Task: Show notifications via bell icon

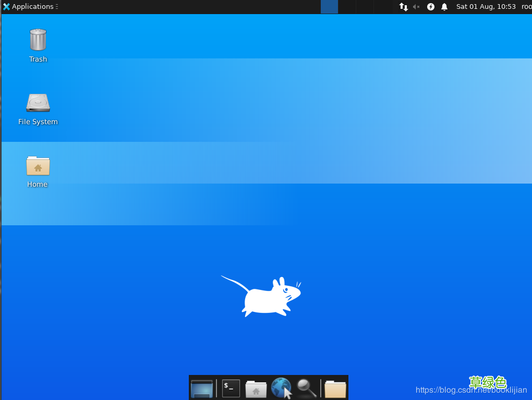Action: pos(444,7)
